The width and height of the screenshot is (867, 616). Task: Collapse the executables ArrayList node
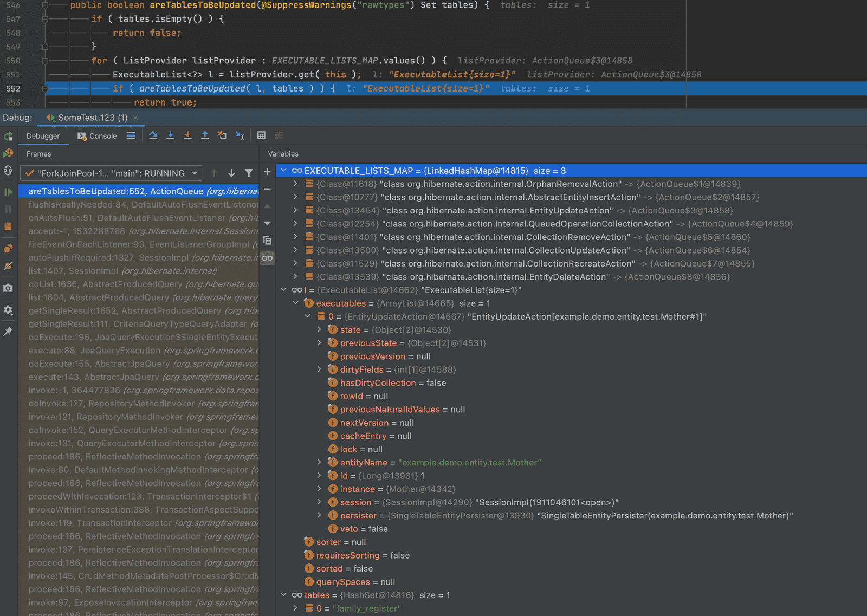295,303
